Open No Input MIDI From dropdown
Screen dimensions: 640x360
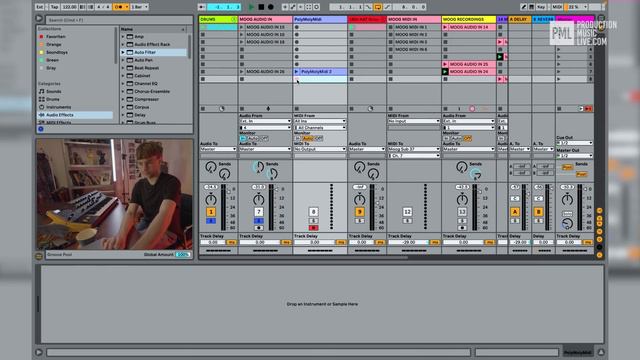point(414,121)
